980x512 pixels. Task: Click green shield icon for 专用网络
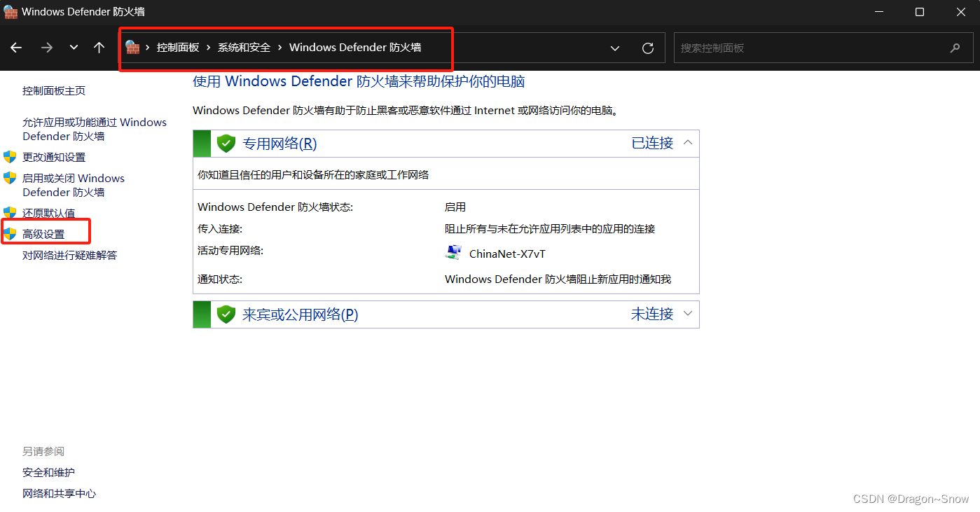[x=226, y=144]
